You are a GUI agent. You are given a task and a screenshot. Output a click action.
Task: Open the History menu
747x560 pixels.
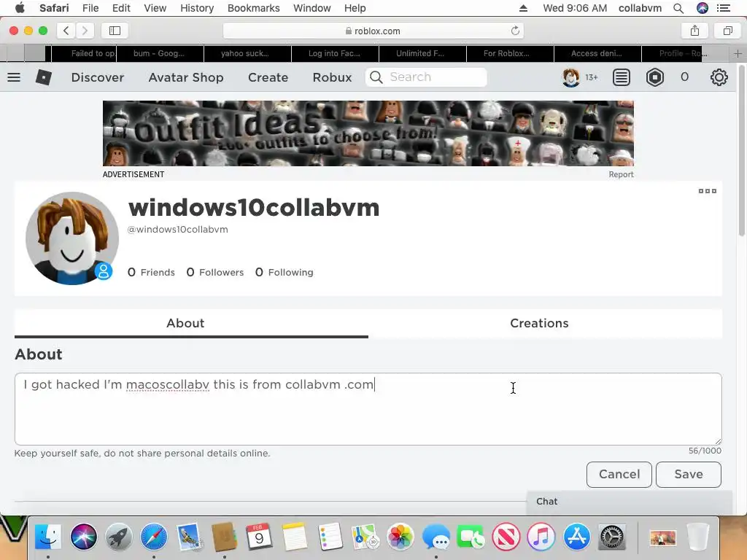click(x=197, y=8)
